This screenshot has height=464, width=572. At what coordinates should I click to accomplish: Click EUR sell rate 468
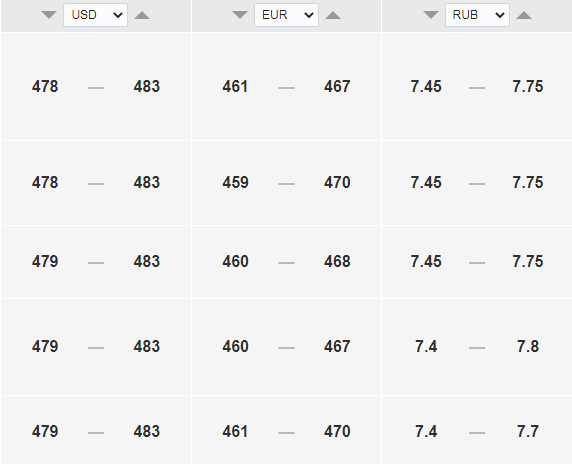[x=337, y=262]
